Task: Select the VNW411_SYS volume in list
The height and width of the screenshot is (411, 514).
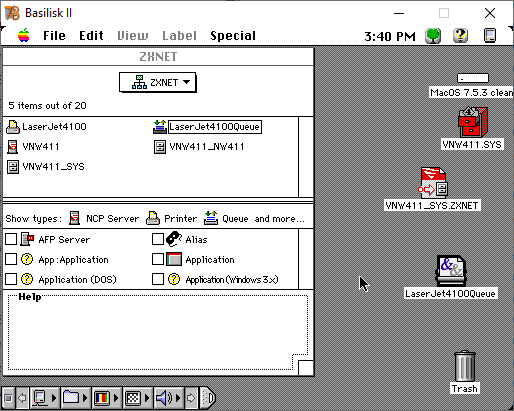Action: pos(46,167)
